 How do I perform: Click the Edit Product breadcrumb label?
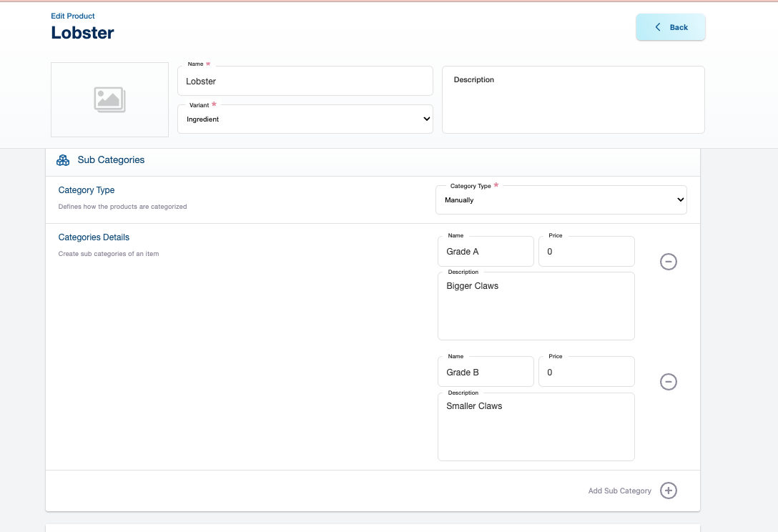(x=73, y=16)
